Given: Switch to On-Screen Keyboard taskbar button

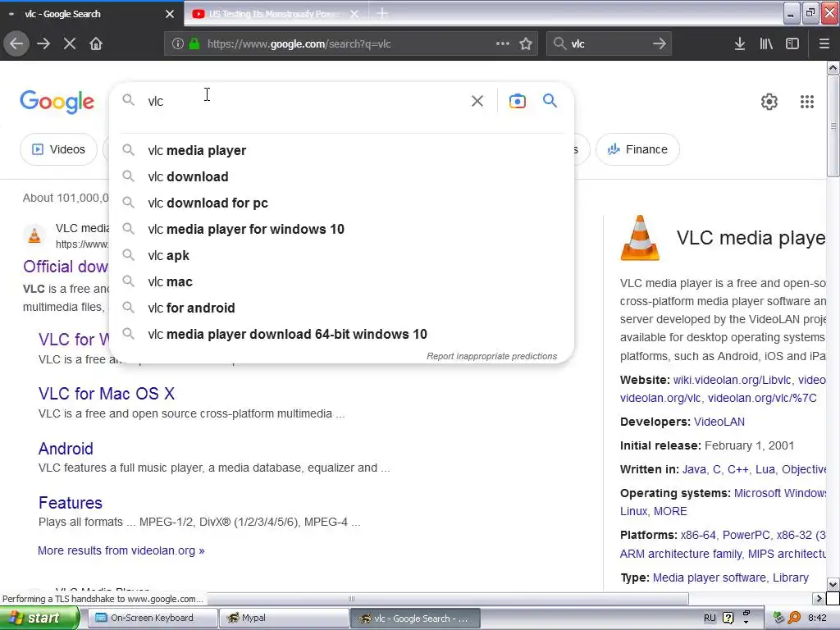Looking at the screenshot, I should (x=152, y=618).
